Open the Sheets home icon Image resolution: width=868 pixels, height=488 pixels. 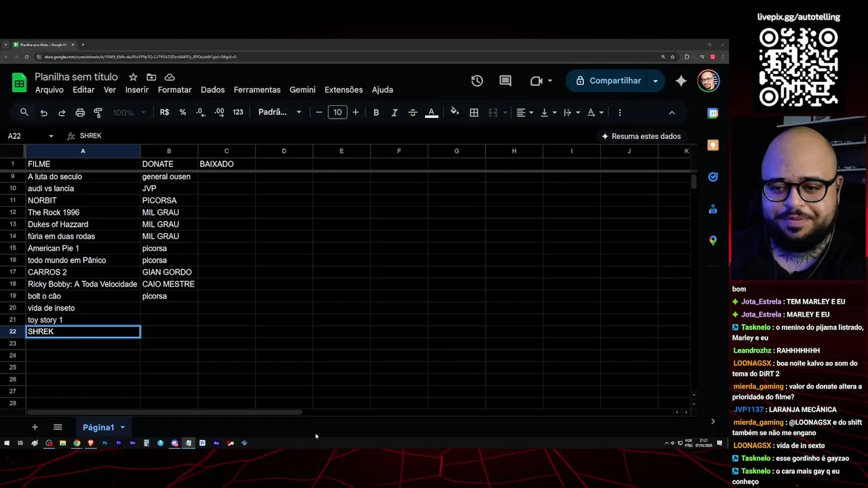[x=19, y=83]
